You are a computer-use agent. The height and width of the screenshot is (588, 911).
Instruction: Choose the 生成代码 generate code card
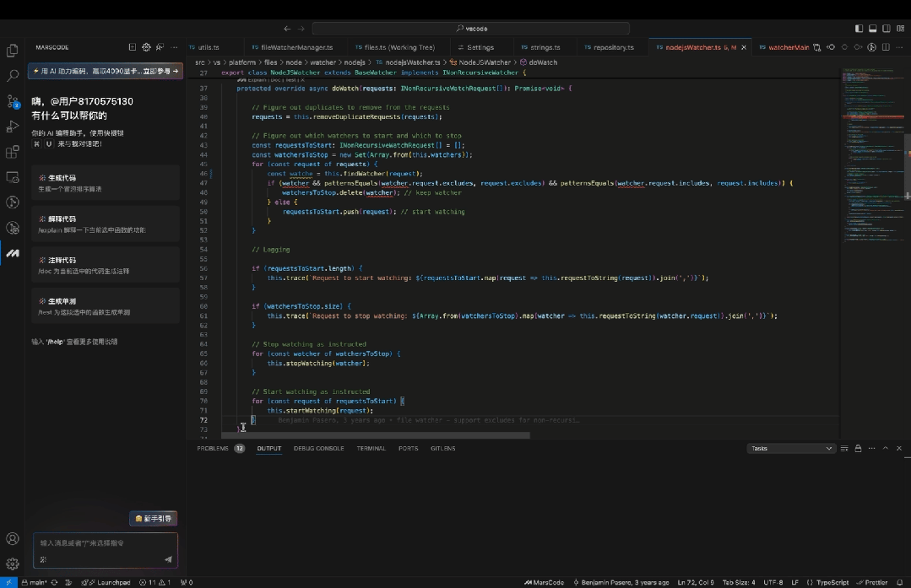click(x=106, y=183)
